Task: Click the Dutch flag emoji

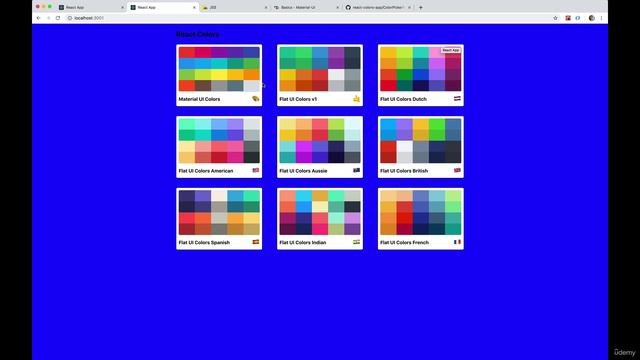Action: tap(457, 99)
